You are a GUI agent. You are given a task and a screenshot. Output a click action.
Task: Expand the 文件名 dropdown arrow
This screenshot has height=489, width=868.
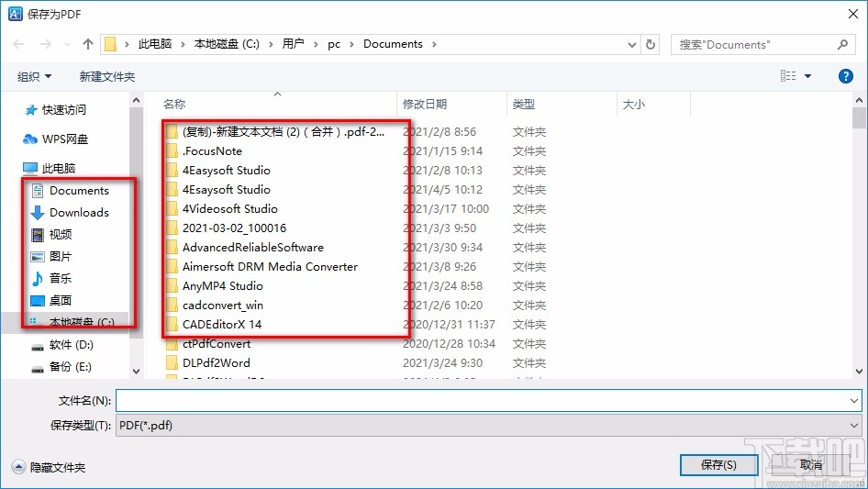click(853, 400)
